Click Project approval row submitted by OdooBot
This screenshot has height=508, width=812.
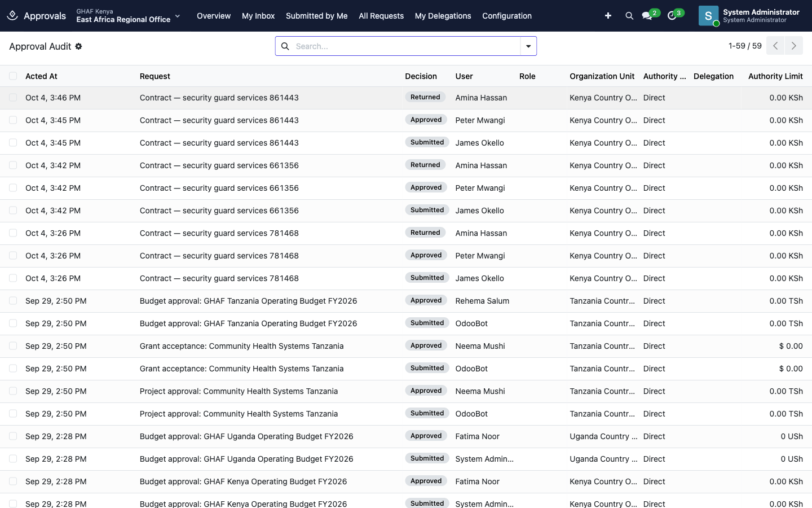click(406, 414)
